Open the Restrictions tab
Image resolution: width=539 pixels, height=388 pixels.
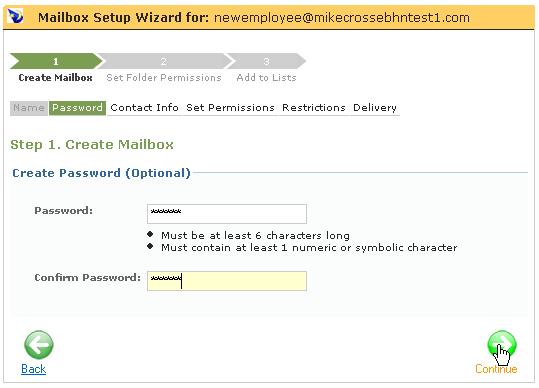[x=314, y=108]
